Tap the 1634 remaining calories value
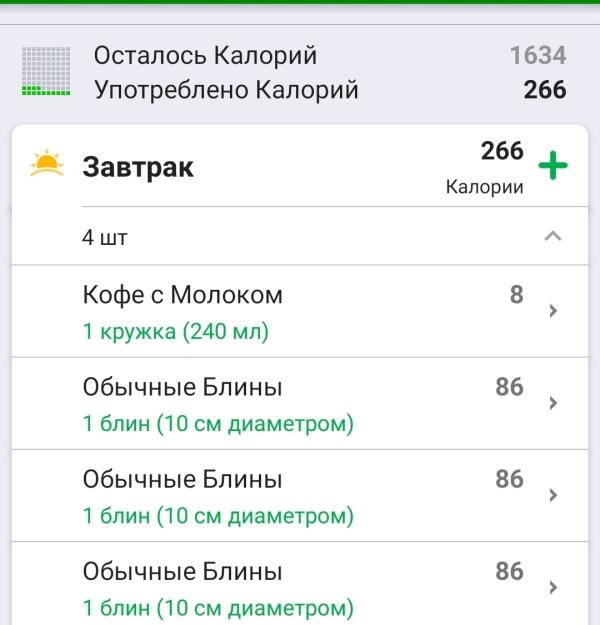This screenshot has height=625, width=600. [x=538, y=55]
